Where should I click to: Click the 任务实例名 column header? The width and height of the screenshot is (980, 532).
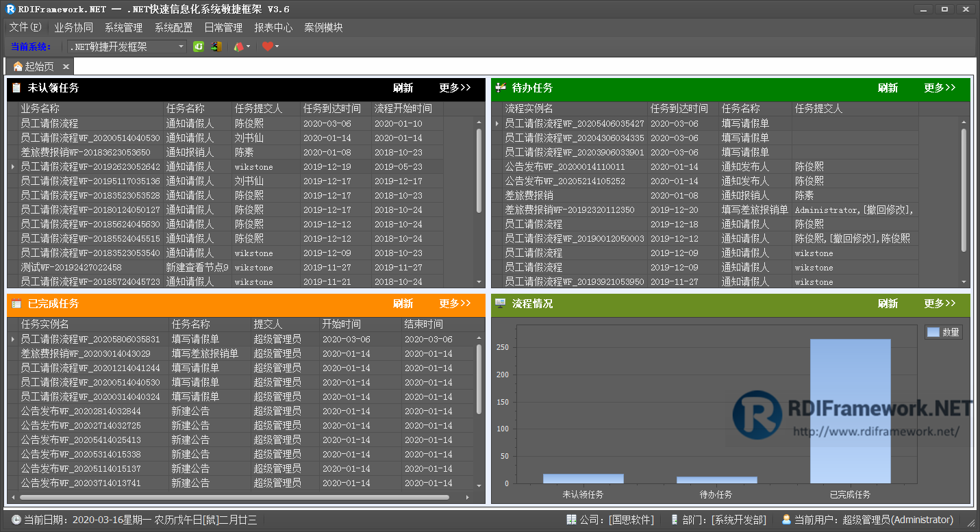[93, 325]
